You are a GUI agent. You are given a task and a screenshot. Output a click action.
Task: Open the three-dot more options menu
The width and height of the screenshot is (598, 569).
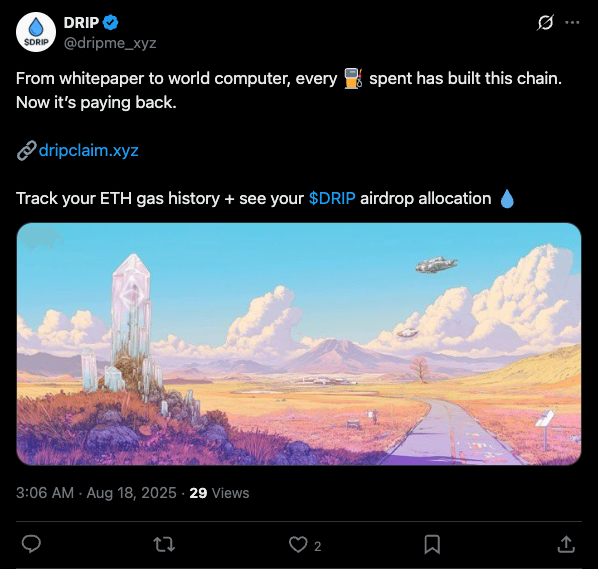572,23
